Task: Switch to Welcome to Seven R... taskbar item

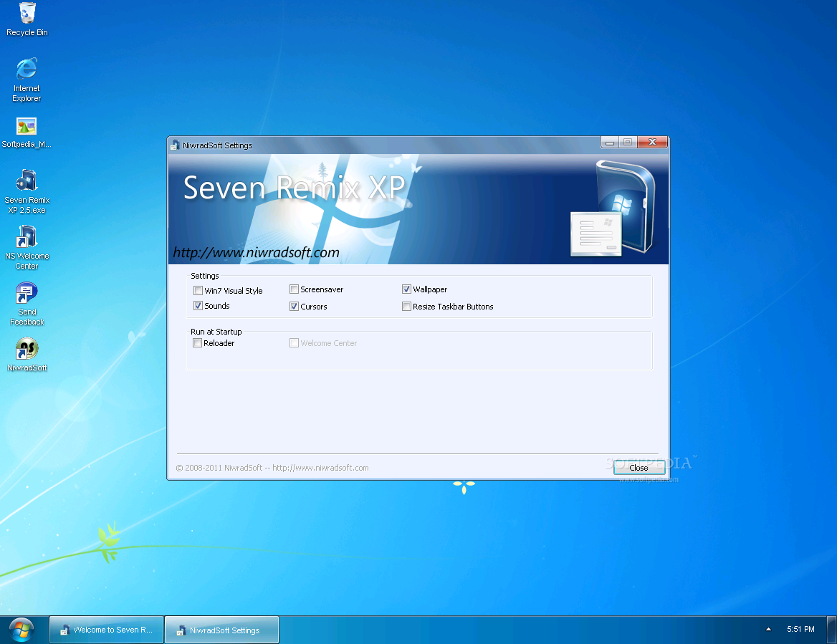Action: (x=106, y=630)
